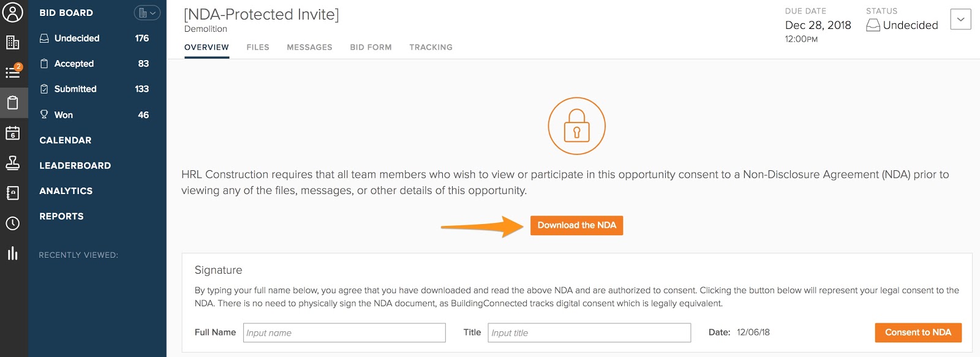Click the clock history icon

coord(13,224)
